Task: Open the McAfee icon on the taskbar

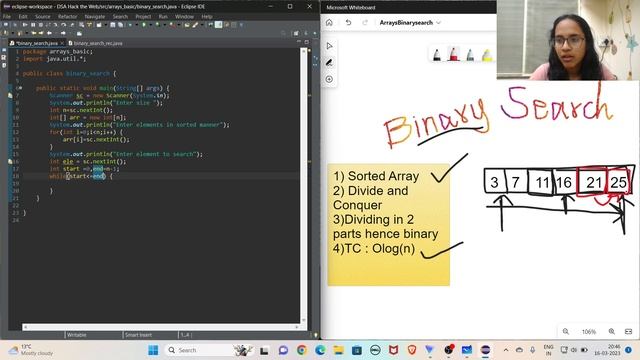Action: click(393, 350)
